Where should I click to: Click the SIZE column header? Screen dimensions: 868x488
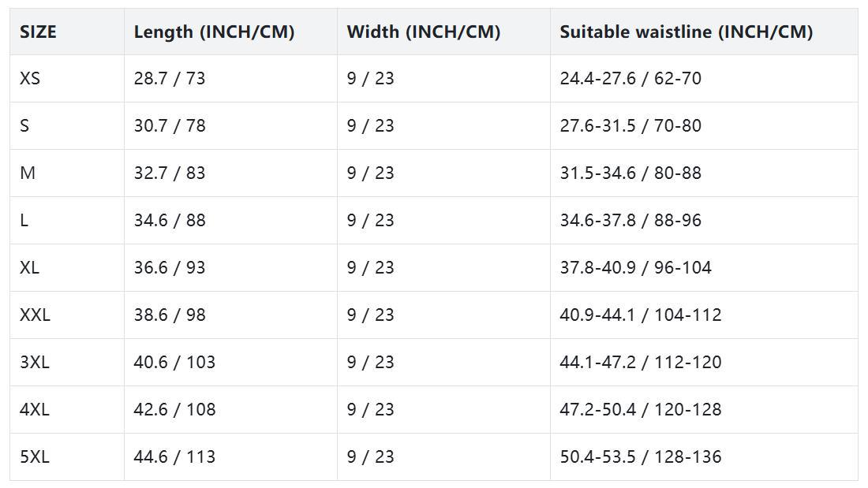(x=38, y=32)
